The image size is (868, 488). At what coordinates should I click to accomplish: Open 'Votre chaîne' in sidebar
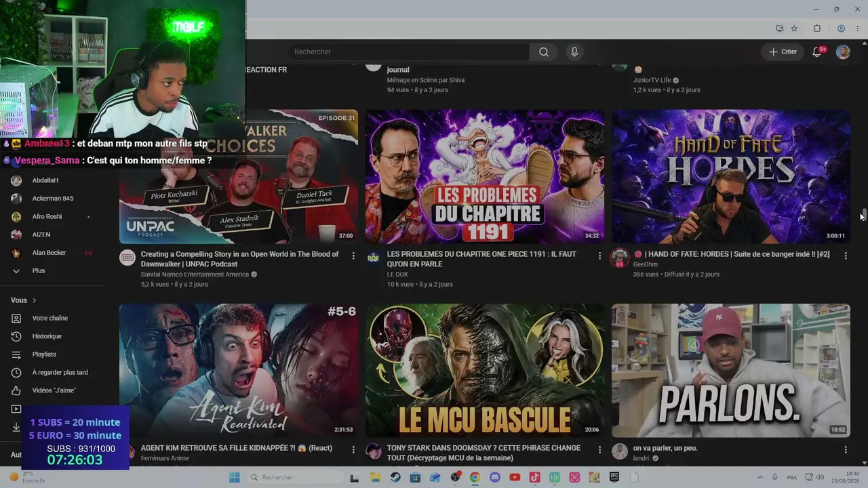[x=50, y=318]
